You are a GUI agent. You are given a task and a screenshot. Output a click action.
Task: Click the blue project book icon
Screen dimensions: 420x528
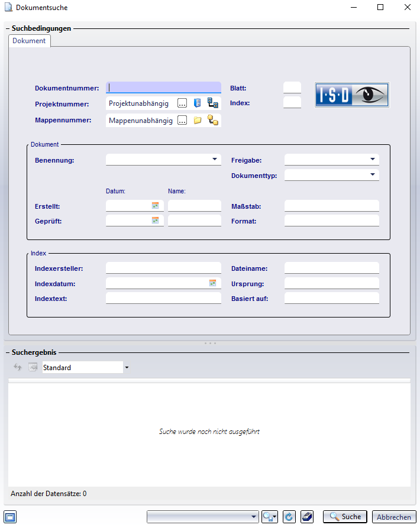pos(198,103)
